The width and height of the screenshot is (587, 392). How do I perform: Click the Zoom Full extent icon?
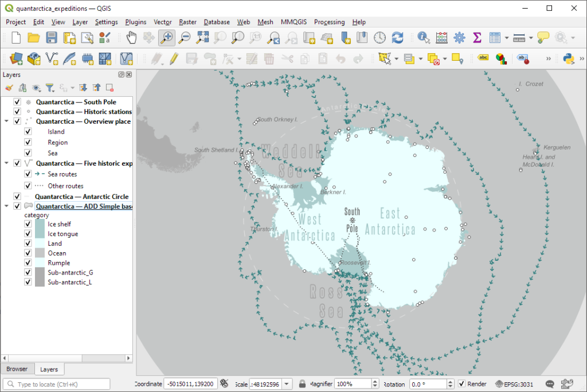tap(202, 38)
